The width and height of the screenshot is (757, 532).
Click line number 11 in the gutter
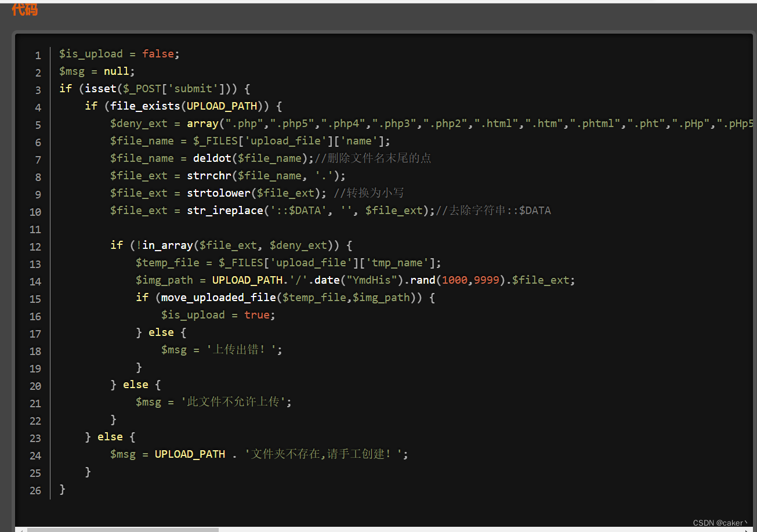[x=35, y=229]
